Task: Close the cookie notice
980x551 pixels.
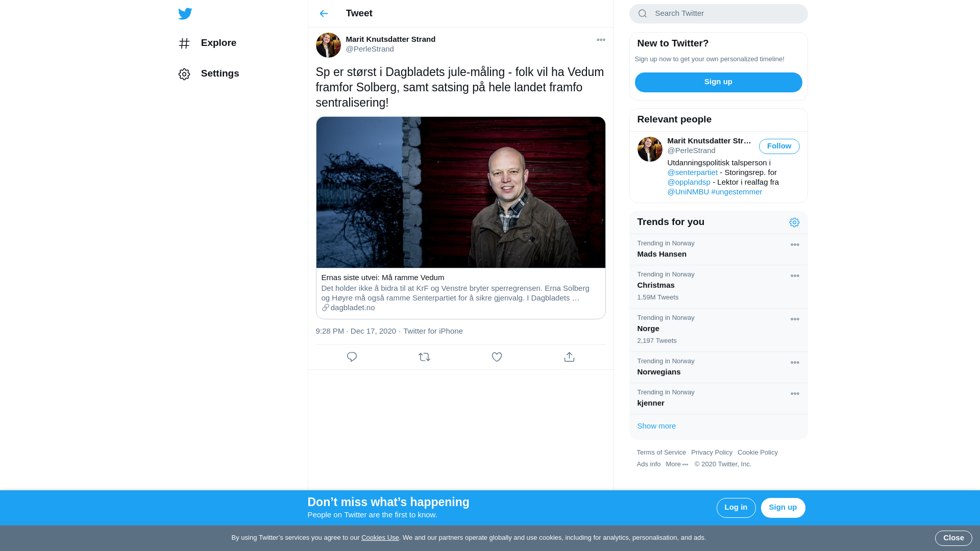Action: (953, 538)
